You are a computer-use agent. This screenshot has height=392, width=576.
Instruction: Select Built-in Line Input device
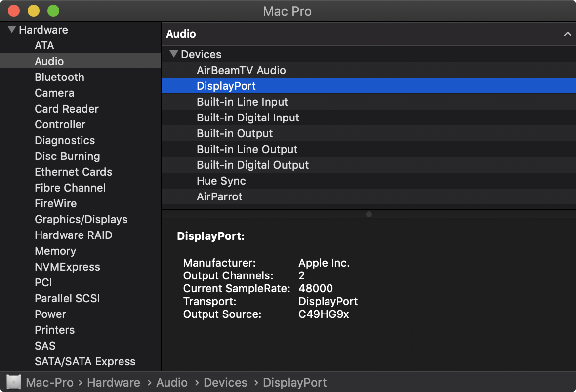click(x=242, y=102)
